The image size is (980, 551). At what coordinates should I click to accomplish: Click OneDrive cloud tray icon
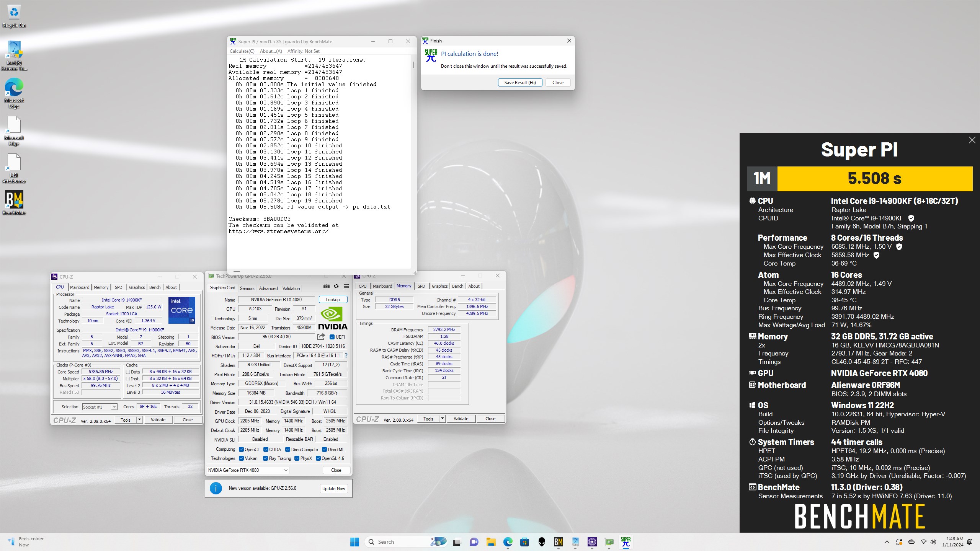911,542
